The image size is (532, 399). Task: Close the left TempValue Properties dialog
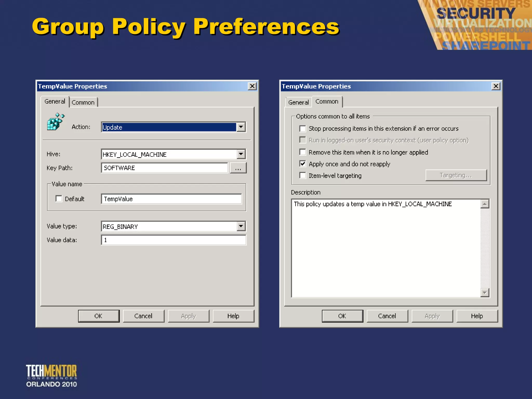[x=252, y=86]
